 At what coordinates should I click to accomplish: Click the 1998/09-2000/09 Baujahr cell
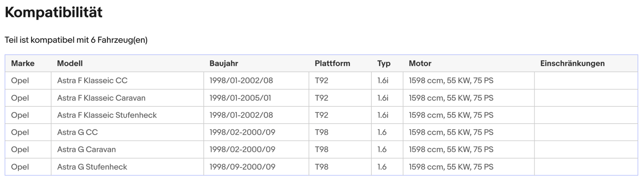(242, 167)
